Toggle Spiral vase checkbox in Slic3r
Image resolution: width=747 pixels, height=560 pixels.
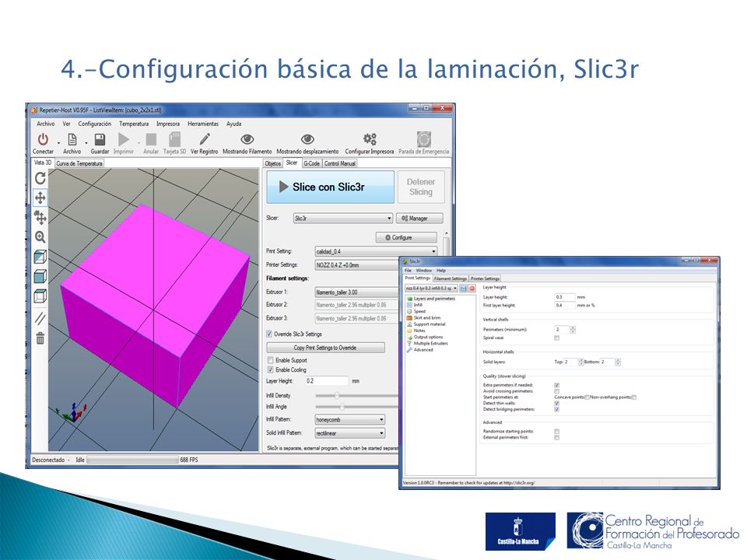pyautogui.click(x=556, y=338)
